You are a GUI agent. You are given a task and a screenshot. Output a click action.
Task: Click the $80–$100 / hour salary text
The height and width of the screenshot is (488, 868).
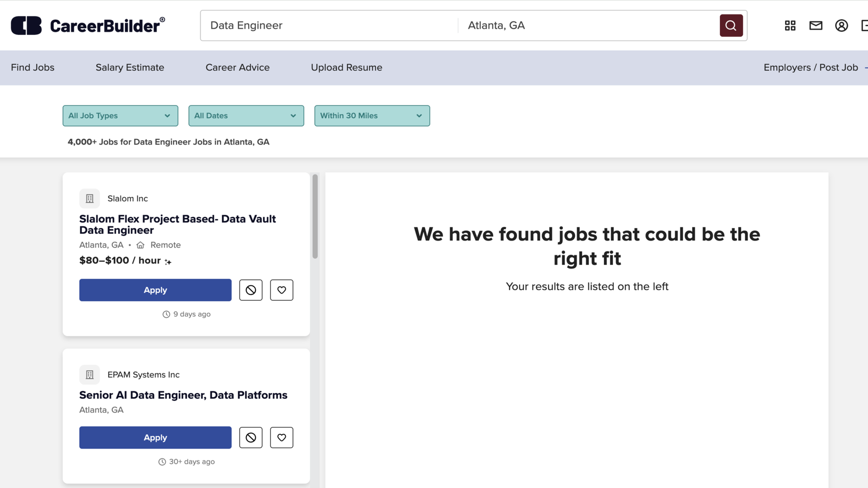pyautogui.click(x=120, y=261)
